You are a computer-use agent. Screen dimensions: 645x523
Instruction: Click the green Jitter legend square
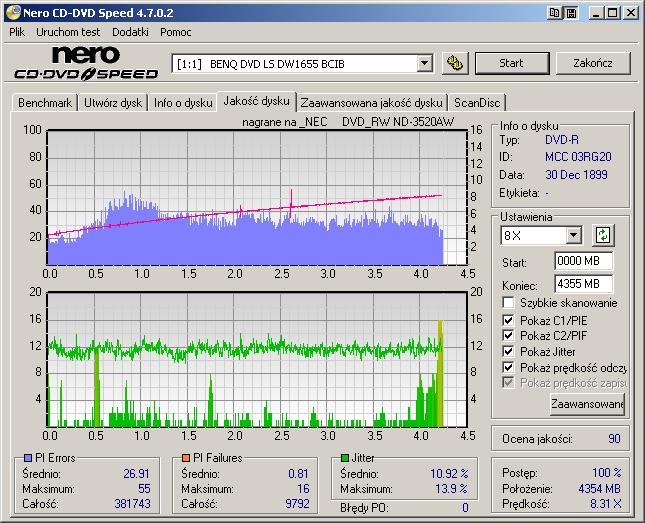(x=345, y=458)
